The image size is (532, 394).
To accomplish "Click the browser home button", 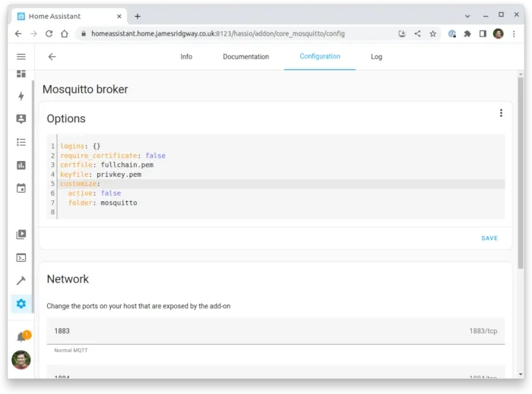I will pos(65,33).
